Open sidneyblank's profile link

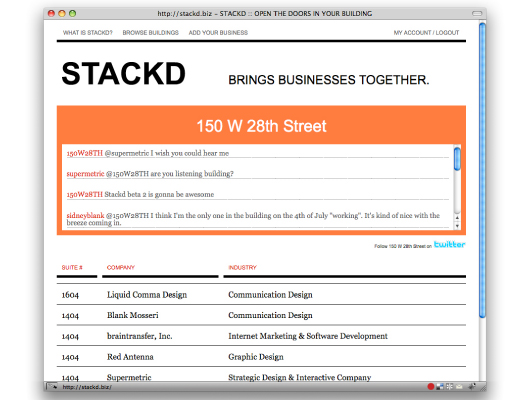(x=85, y=215)
